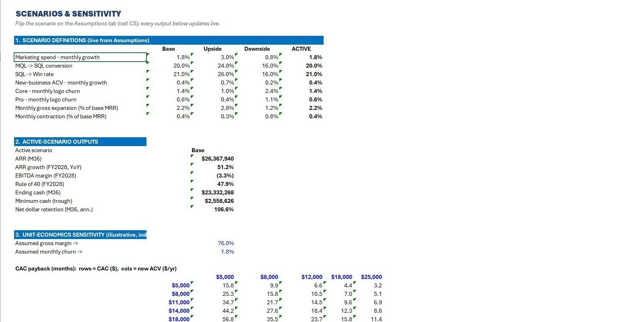
Task: Select the 'Marketing spend - monthly growth' cell
Action: pyautogui.click(x=80, y=57)
